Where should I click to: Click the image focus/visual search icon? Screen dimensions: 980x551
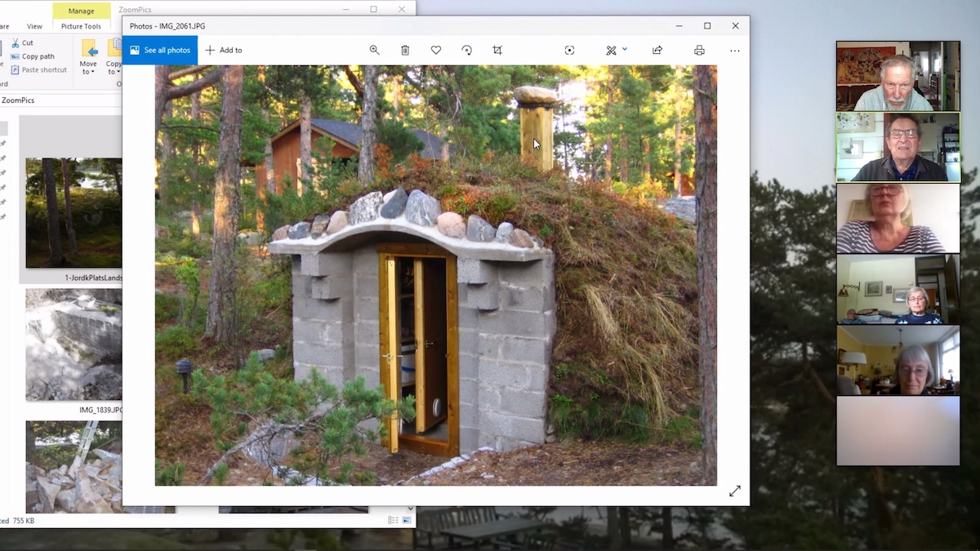[x=569, y=51]
